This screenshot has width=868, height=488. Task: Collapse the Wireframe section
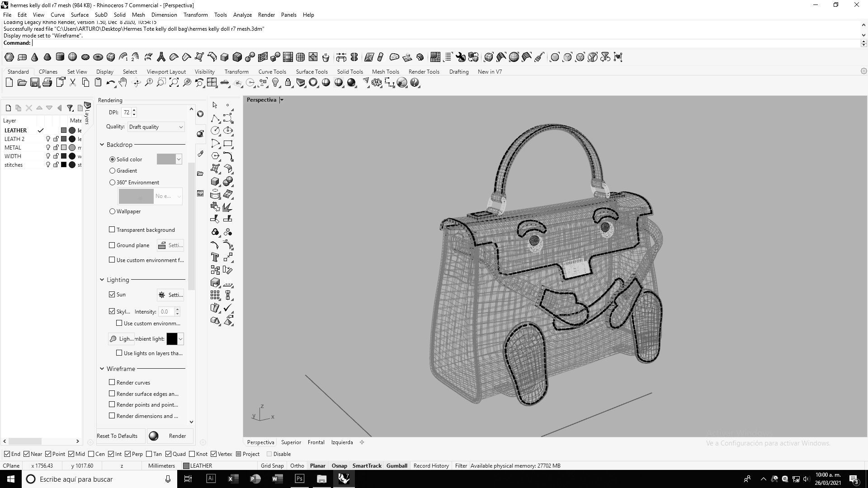click(x=102, y=369)
